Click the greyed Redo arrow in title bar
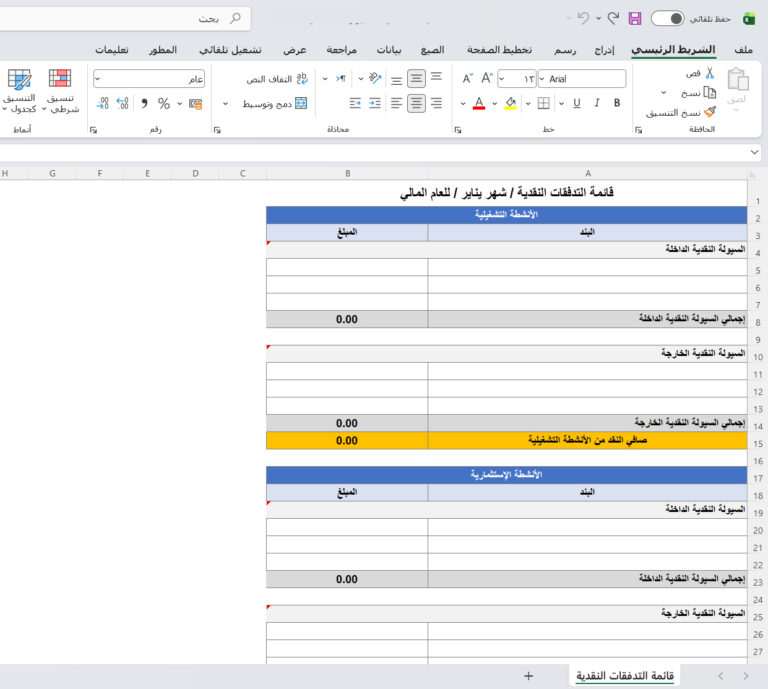The width and height of the screenshot is (768, 689). point(582,18)
